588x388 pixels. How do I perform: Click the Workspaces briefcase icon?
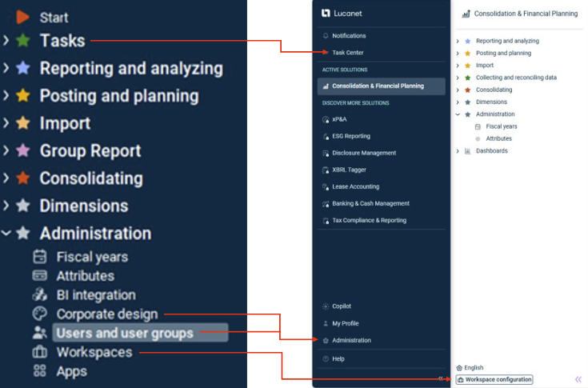click(40, 352)
